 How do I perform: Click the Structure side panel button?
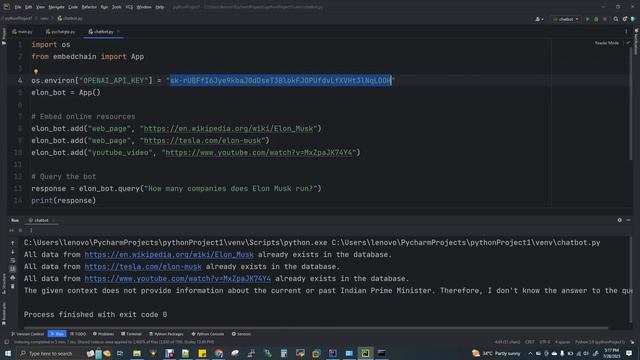(x=4, y=284)
